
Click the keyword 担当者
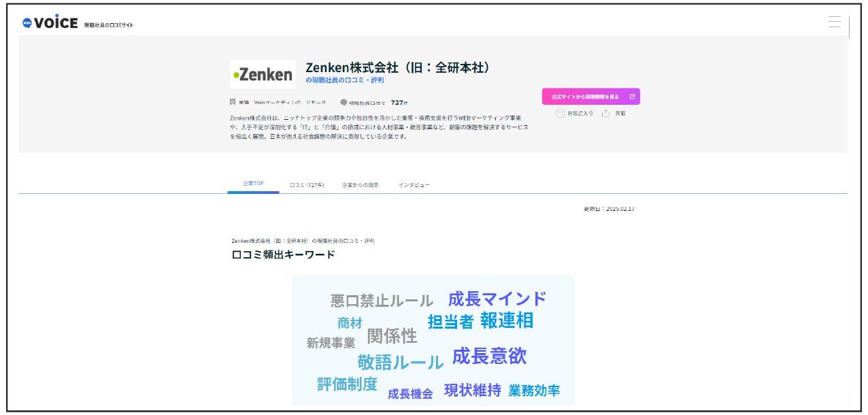tap(450, 322)
